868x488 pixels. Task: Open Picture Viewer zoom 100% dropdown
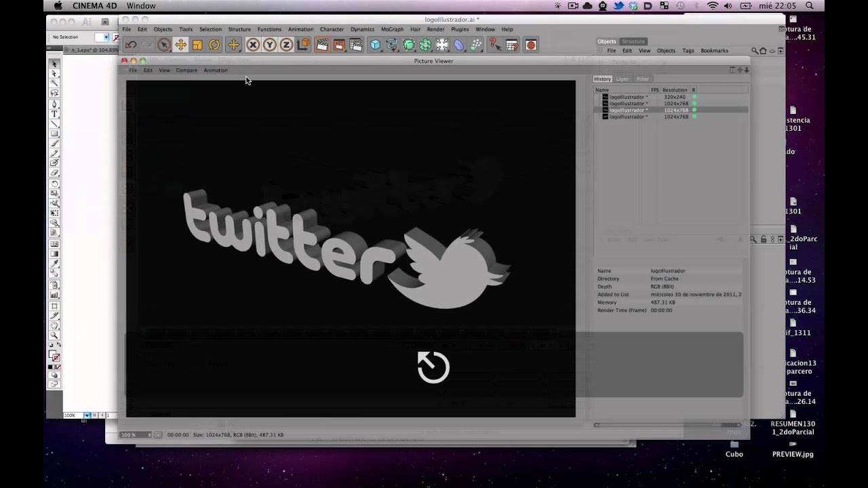[136, 434]
